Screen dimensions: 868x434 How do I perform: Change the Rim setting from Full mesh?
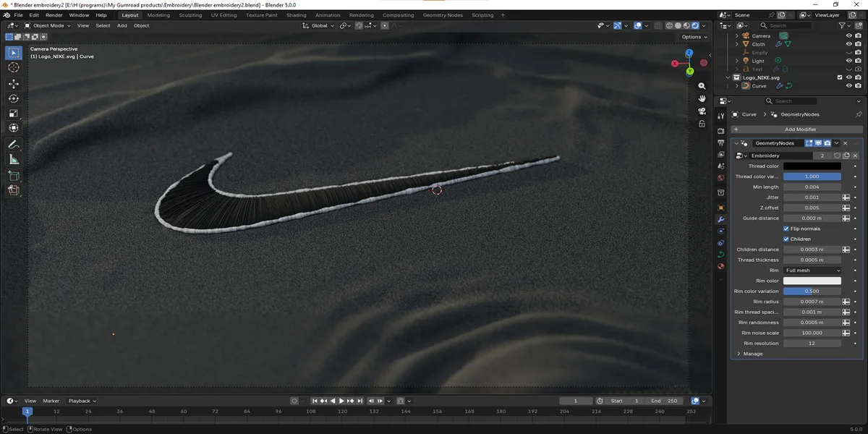point(812,270)
